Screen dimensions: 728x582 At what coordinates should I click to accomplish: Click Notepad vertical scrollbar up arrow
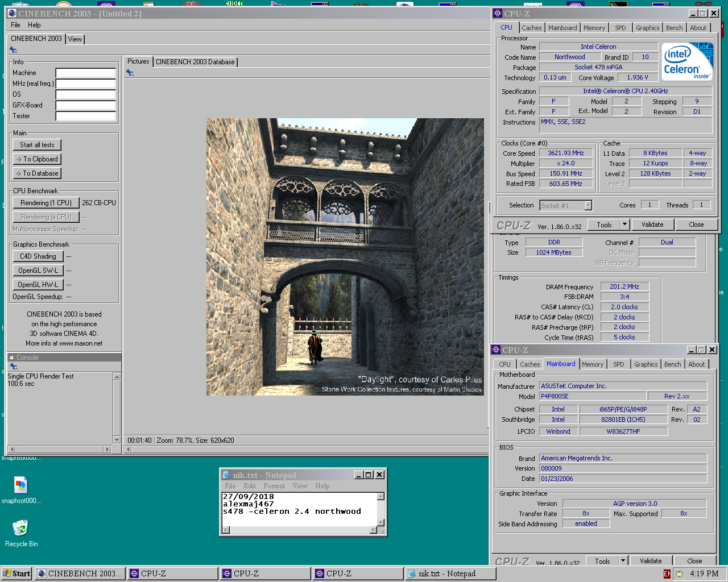click(381, 496)
